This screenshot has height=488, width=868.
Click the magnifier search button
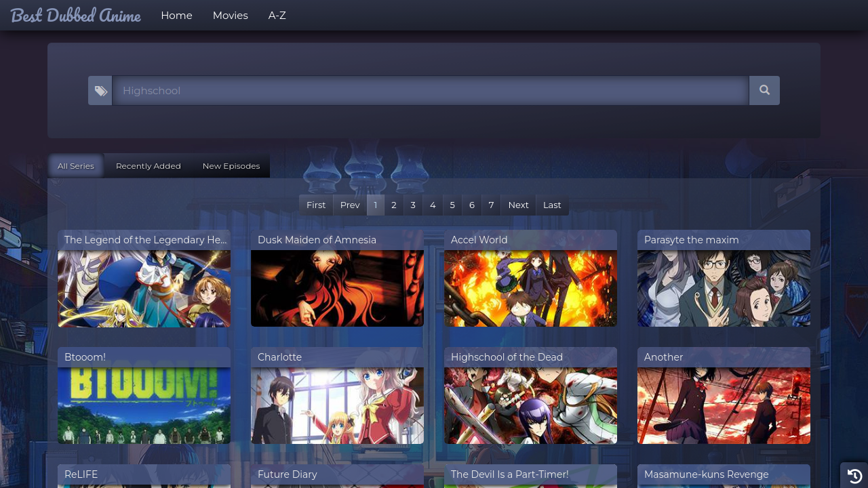[x=764, y=90]
